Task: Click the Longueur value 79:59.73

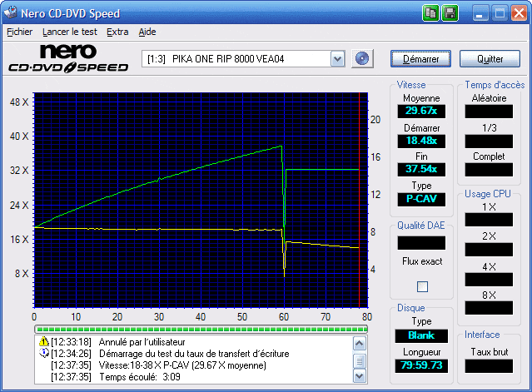Action: [x=421, y=365]
